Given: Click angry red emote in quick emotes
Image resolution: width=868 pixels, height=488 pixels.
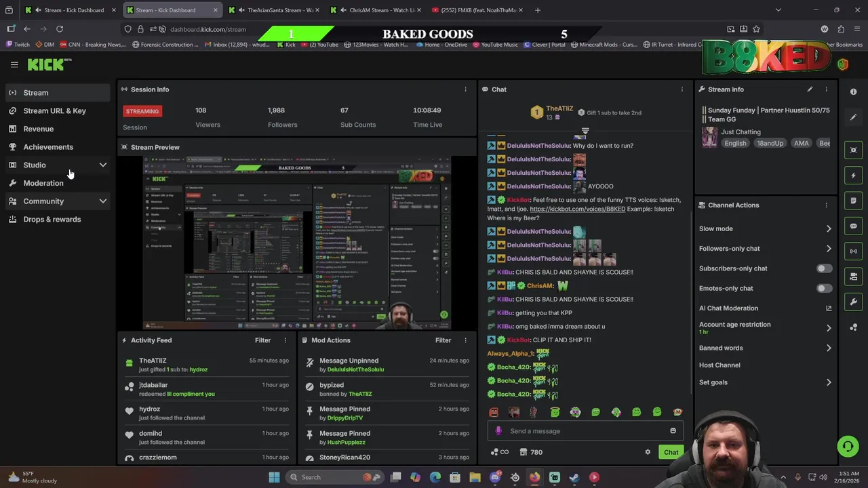Looking at the screenshot, I should pyautogui.click(x=494, y=412).
